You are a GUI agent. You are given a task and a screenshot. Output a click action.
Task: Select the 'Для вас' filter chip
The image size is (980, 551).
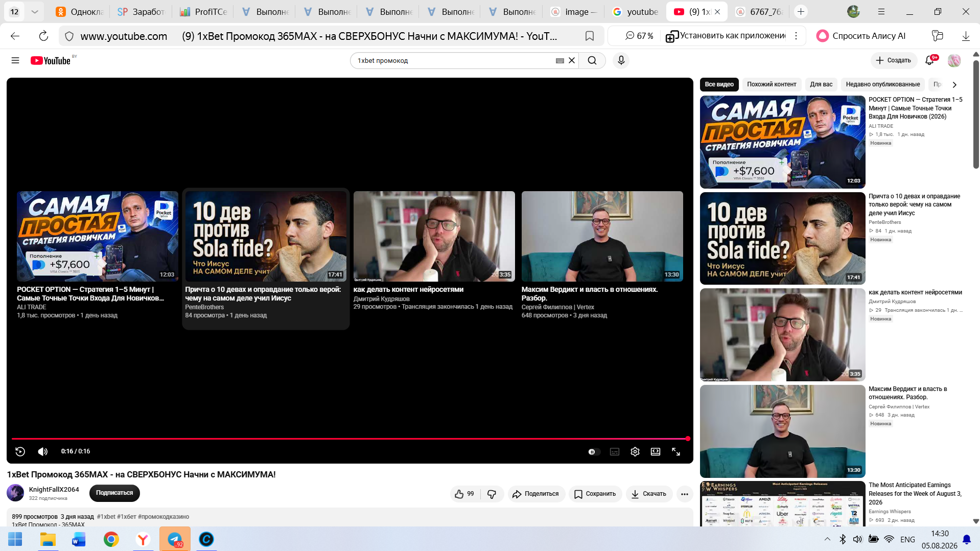(821, 84)
